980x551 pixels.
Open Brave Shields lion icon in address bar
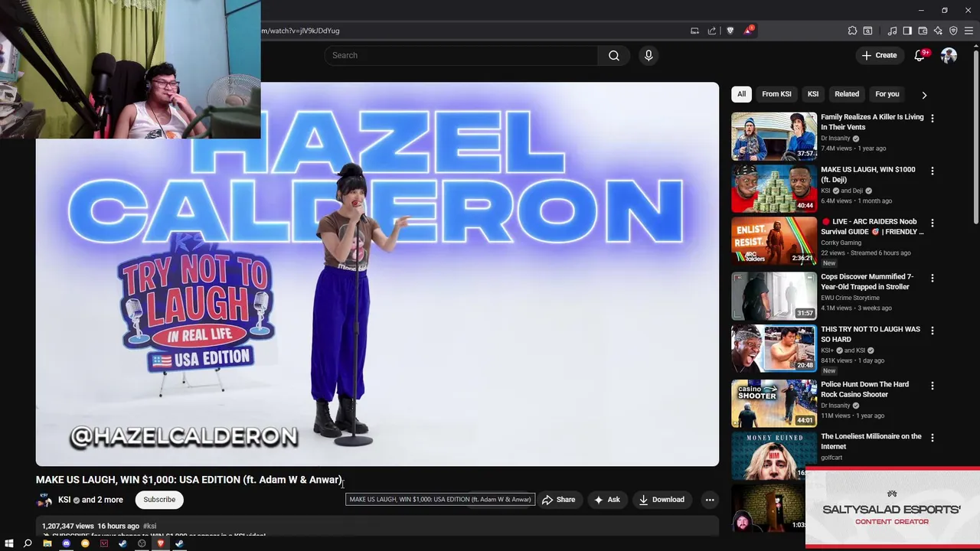(x=730, y=31)
